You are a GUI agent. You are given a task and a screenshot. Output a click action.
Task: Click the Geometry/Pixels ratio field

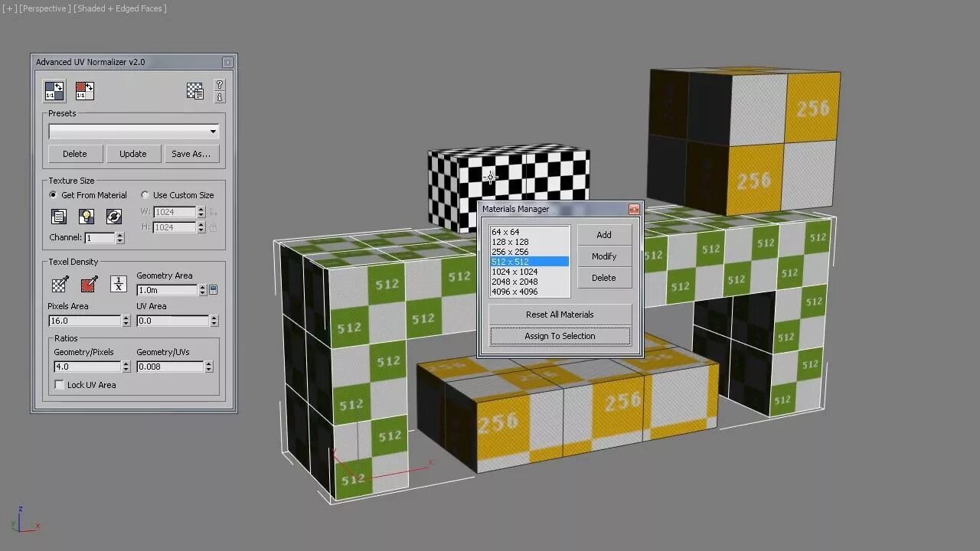[87, 367]
